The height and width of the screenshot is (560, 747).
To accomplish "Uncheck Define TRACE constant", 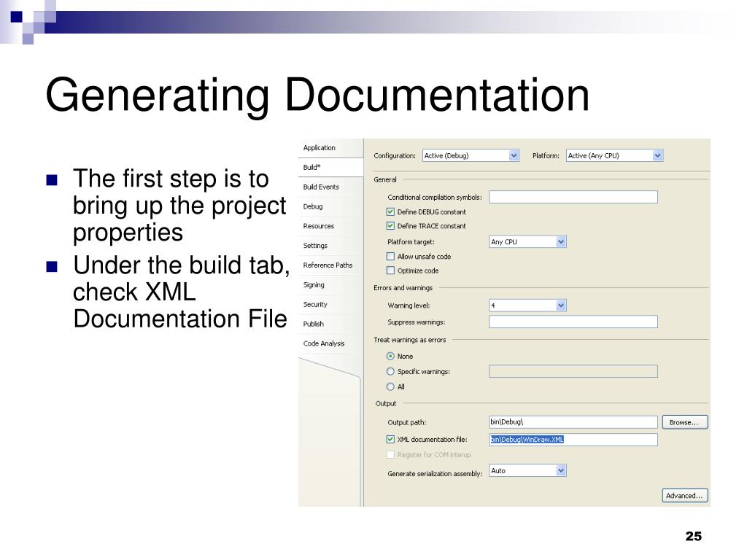I will (390, 226).
